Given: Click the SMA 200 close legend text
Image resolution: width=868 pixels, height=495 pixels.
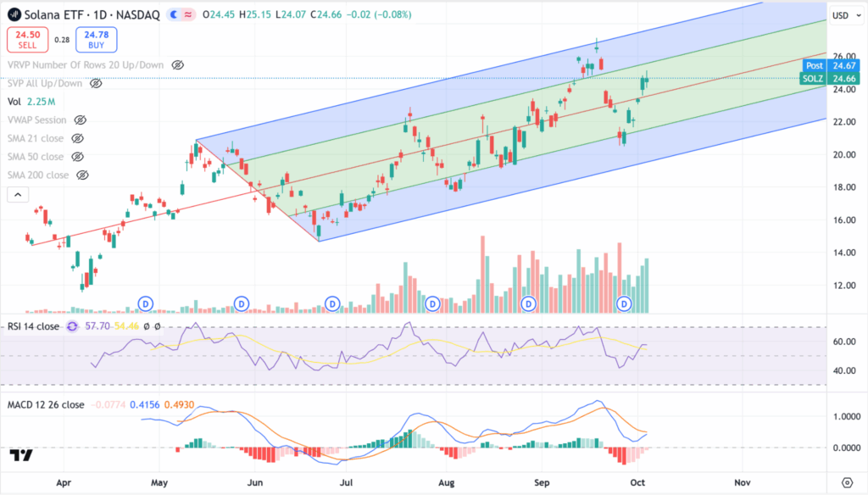Looking at the screenshot, I should [x=38, y=175].
